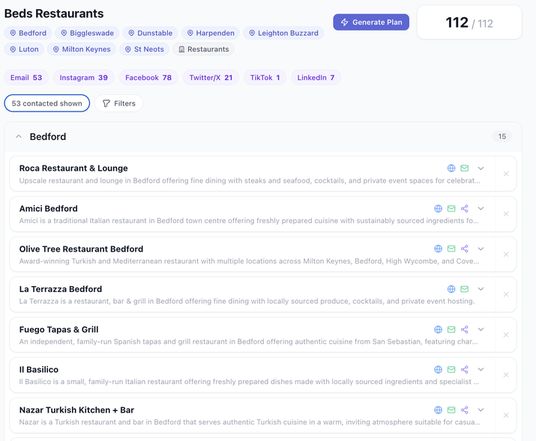Open the Filters button
Viewport: 536px width, 441px height.
point(119,103)
